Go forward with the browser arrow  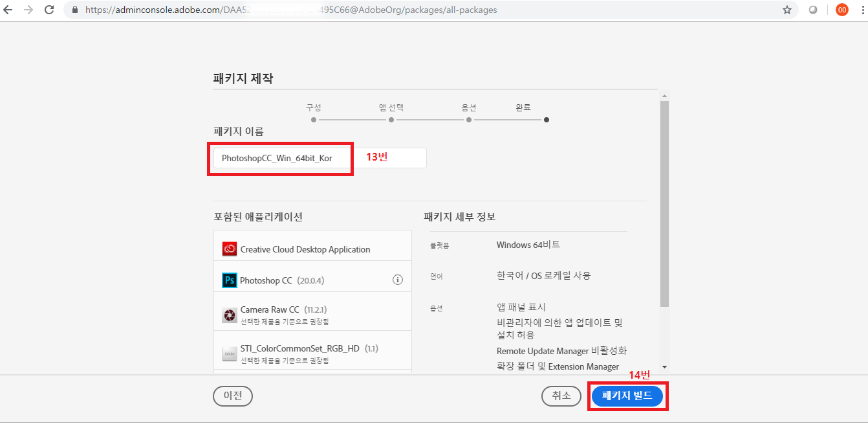[x=28, y=10]
